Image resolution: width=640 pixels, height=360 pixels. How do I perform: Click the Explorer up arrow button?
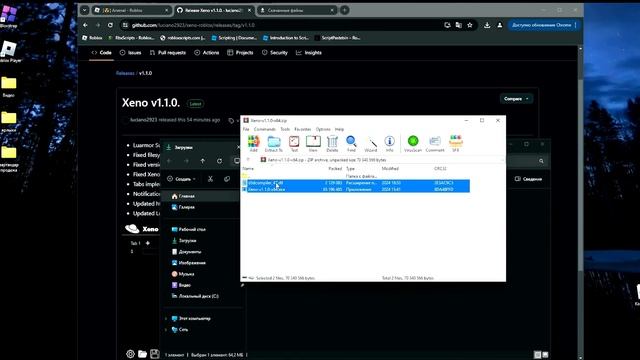[203, 161]
